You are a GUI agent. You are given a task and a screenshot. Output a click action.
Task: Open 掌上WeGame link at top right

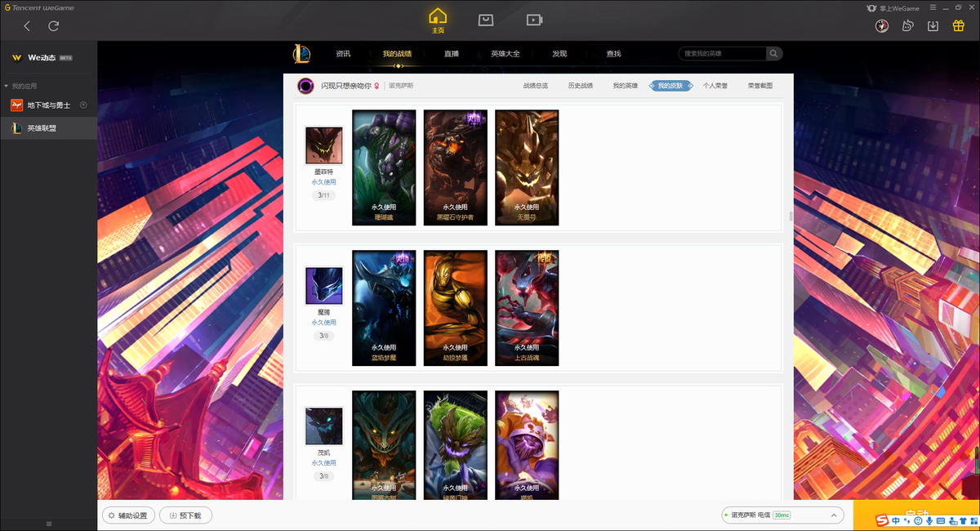(893, 7)
